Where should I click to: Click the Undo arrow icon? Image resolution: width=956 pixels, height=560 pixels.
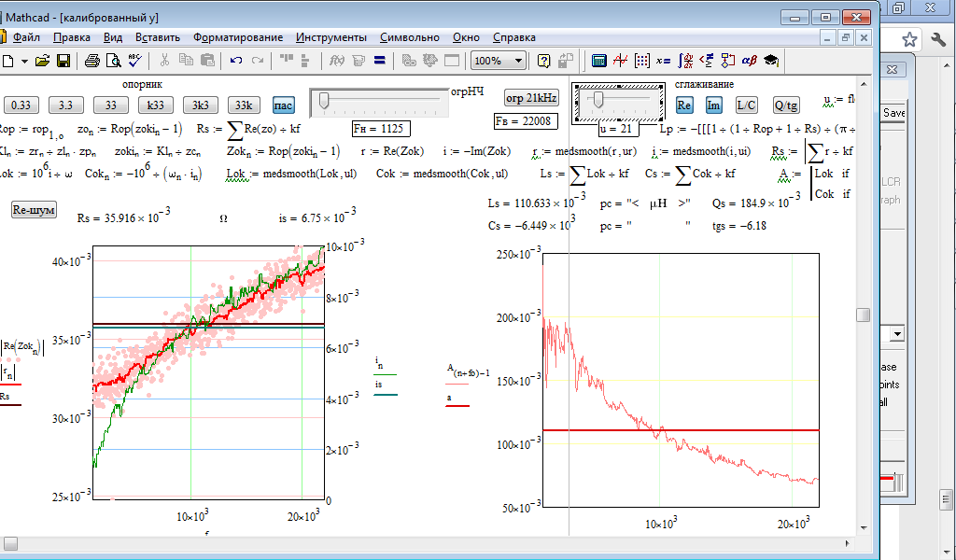pyautogui.click(x=236, y=61)
